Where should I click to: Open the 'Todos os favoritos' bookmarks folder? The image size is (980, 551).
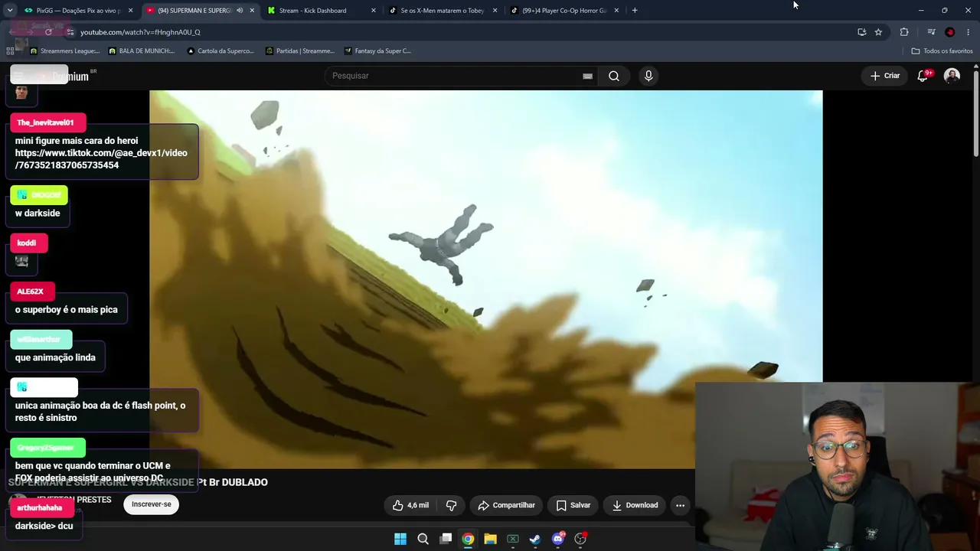point(942,51)
